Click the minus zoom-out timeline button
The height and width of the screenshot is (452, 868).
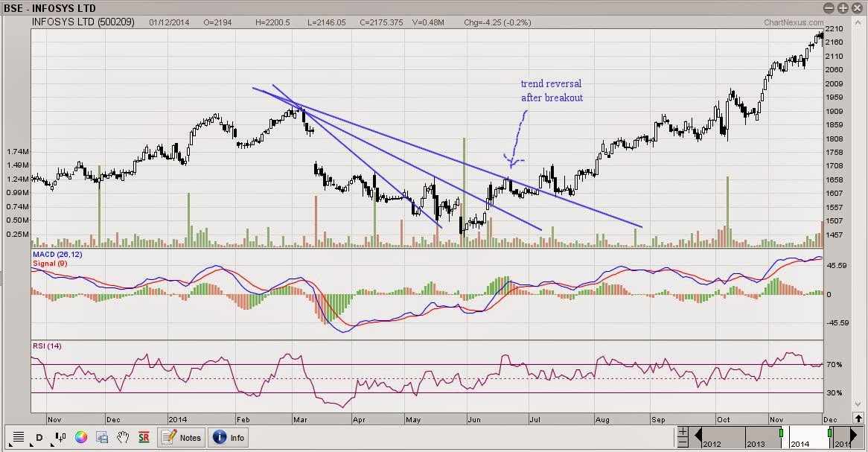click(683, 442)
